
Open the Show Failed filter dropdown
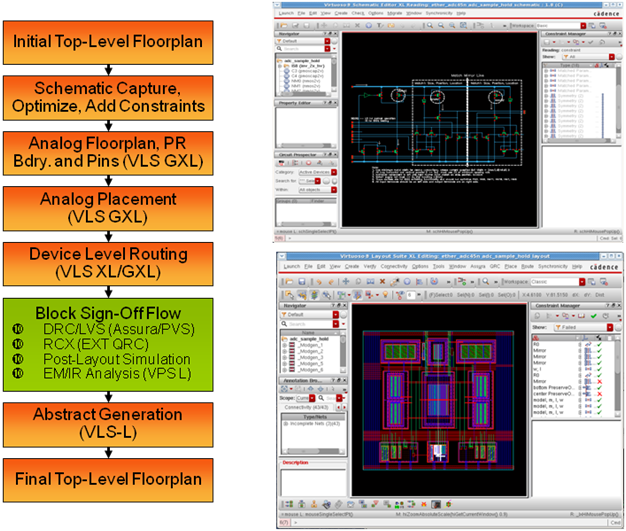pyautogui.click(x=610, y=327)
